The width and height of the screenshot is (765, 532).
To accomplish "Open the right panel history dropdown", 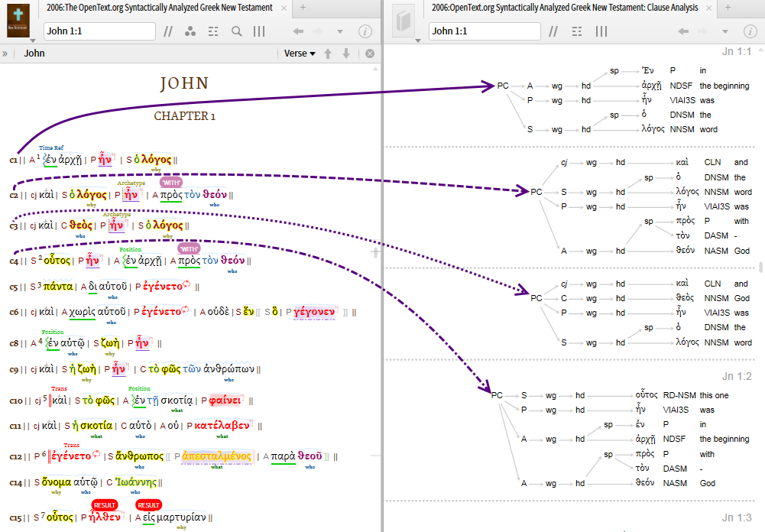I will pos(725,32).
